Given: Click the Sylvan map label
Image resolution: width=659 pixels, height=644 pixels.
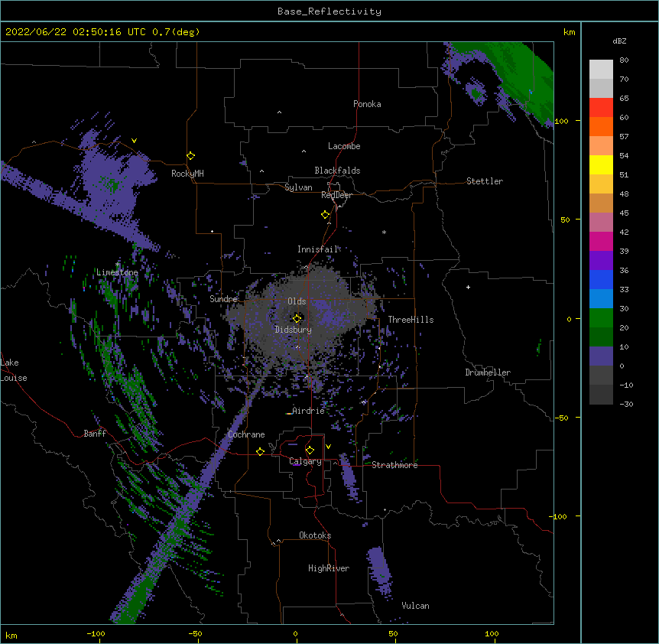Looking at the screenshot, I should 298,187.
